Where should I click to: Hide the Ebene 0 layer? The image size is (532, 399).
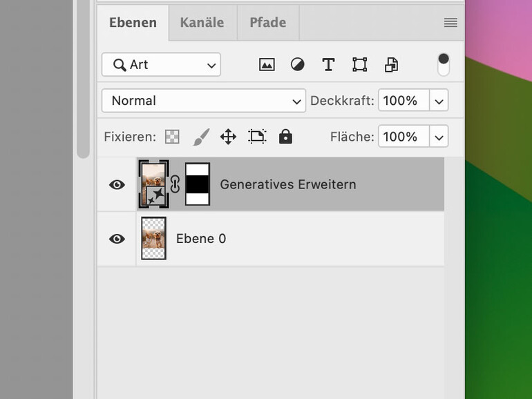point(117,239)
